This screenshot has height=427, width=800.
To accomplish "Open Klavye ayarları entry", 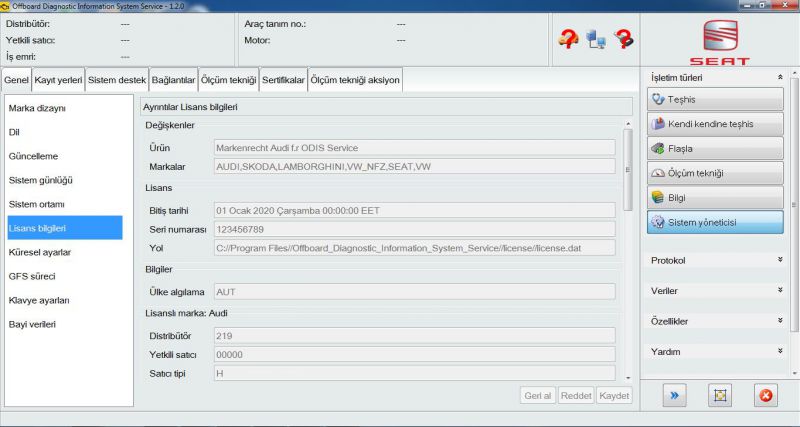I will tap(65, 300).
